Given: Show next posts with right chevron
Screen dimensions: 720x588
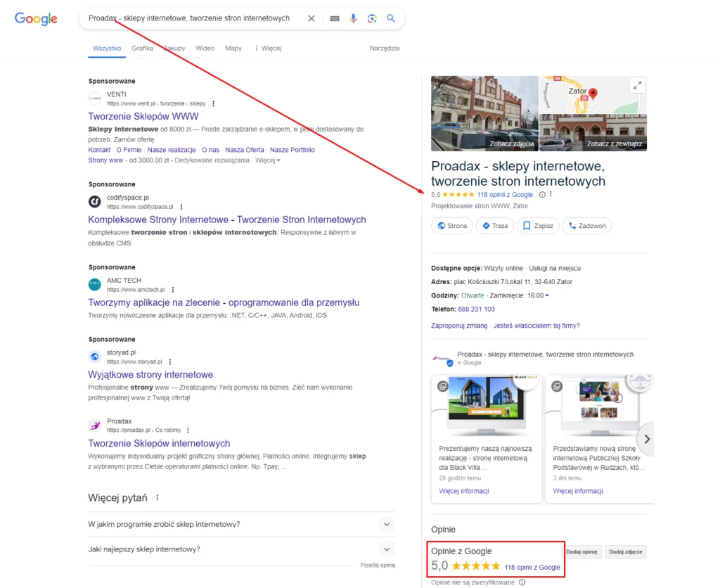Looking at the screenshot, I should click(647, 439).
